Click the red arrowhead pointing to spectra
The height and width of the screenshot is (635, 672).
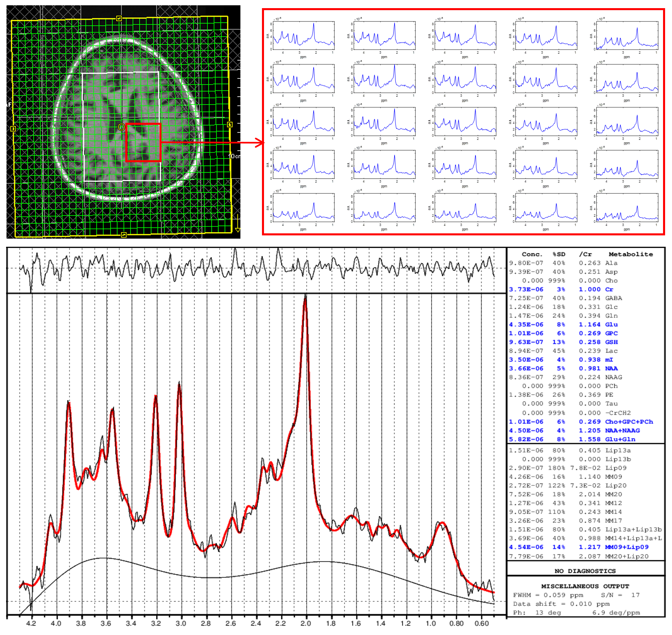(260, 143)
